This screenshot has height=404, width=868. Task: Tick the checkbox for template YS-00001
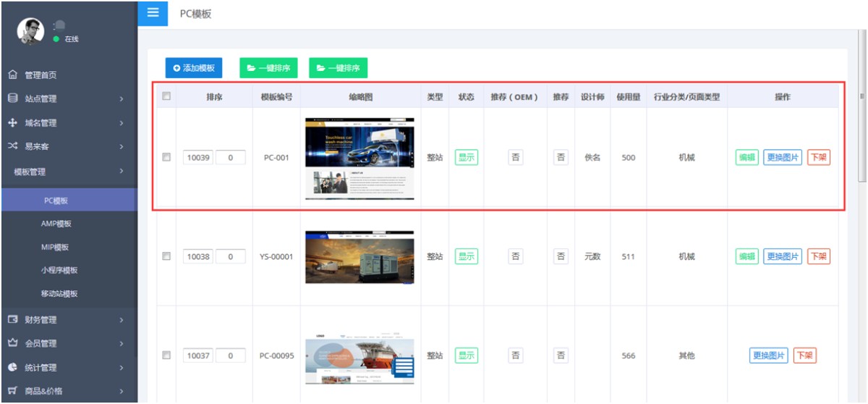tap(166, 256)
